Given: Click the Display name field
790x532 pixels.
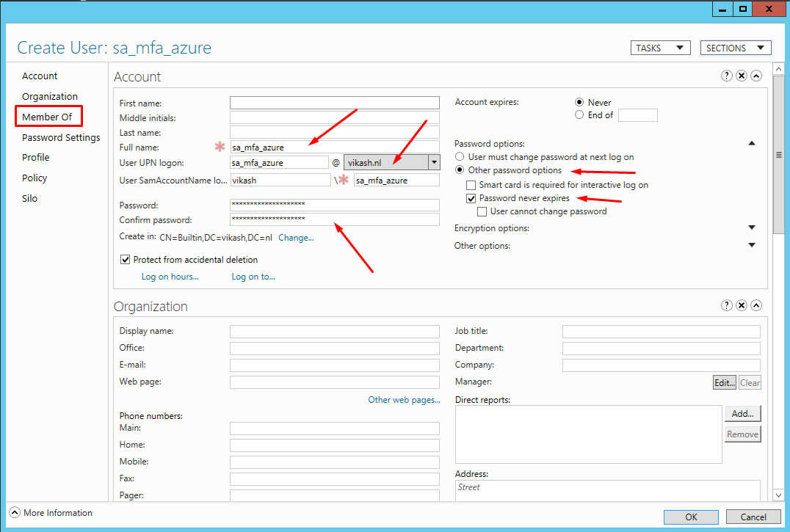Looking at the screenshot, I should (x=335, y=331).
